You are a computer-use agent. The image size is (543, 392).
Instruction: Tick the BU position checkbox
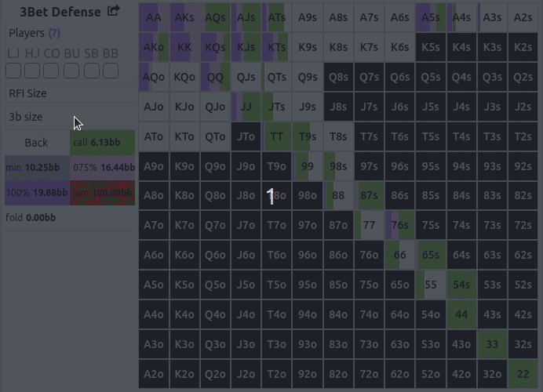click(x=71, y=71)
